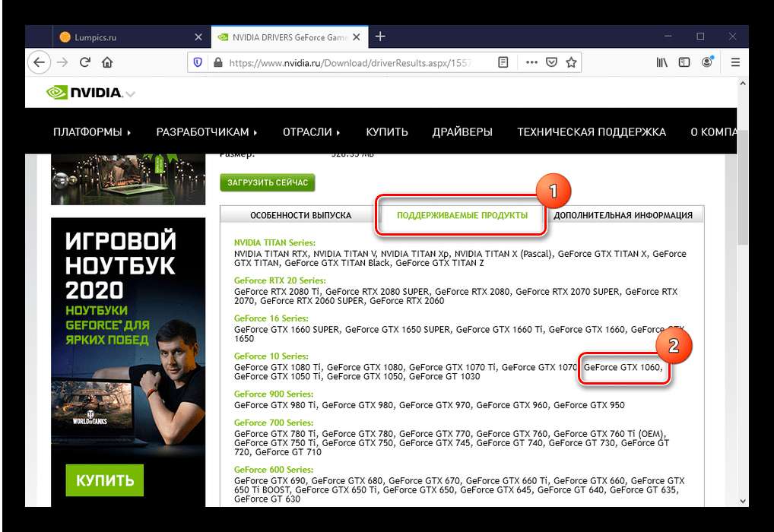Go back using the browser back arrow
Screen dimensions: 774x532
point(39,62)
